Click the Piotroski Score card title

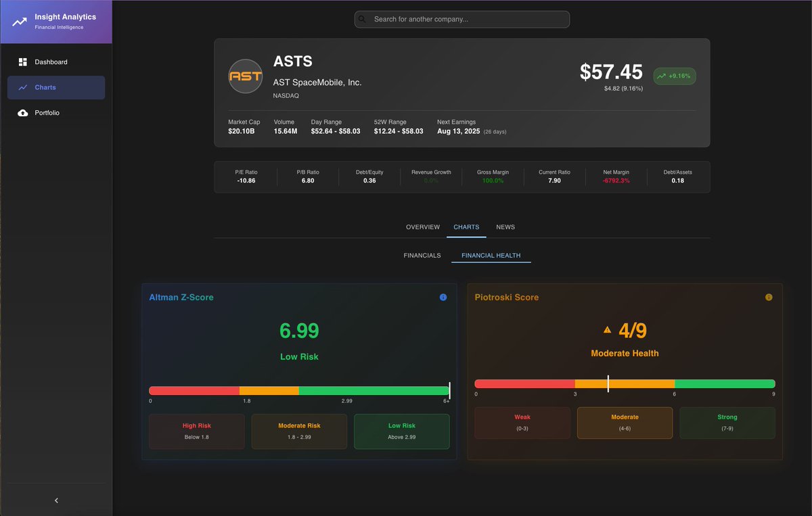[x=507, y=298]
